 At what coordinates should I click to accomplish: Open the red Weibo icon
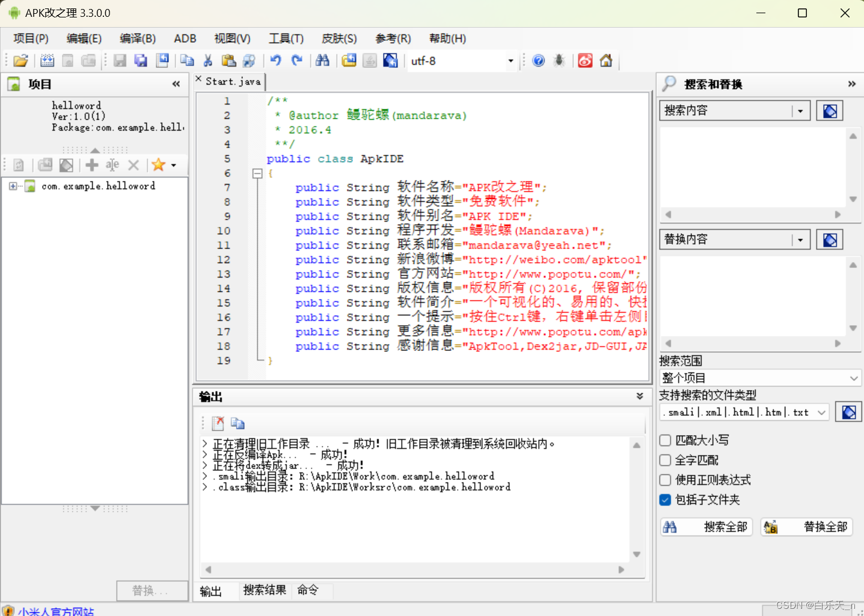pos(585,61)
